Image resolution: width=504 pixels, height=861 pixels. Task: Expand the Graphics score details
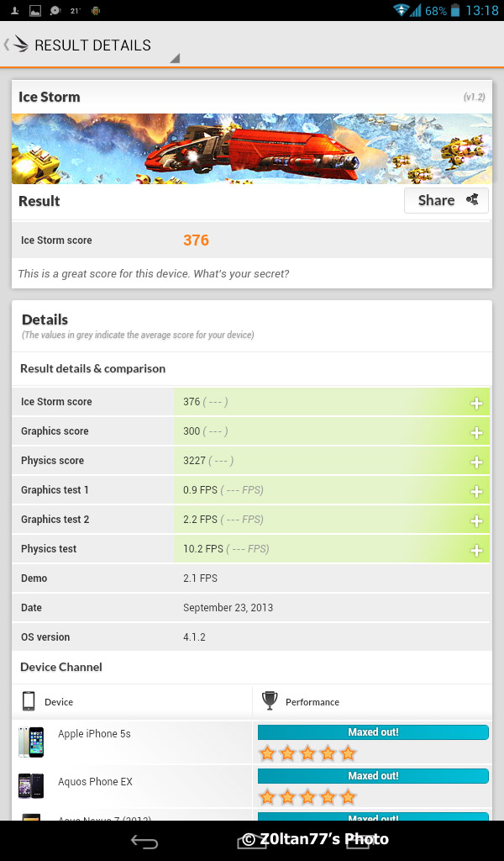tap(475, 432)
